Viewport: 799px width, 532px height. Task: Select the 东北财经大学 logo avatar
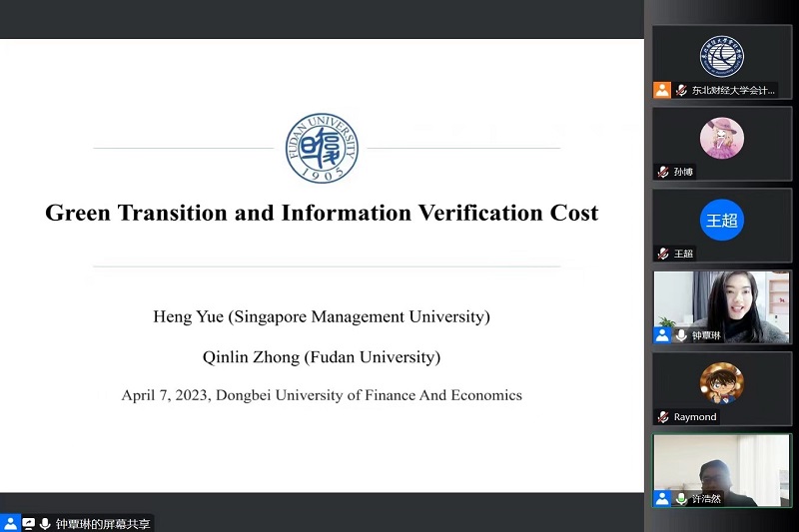click(721, 56)
